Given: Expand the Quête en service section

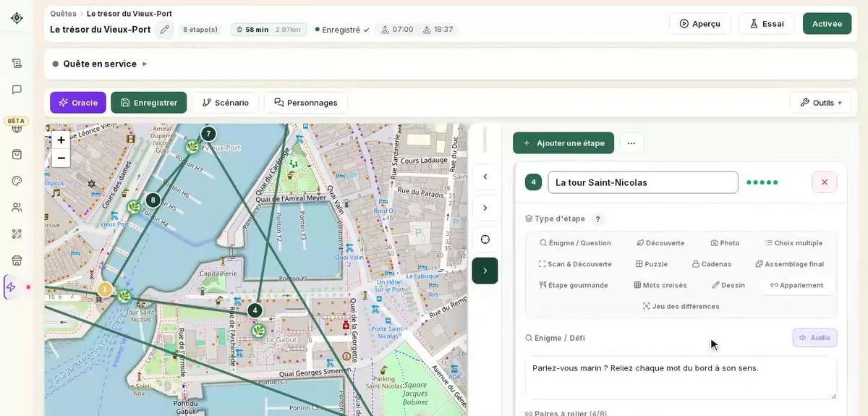Looking at the screenshot, I should click(x=100, y=64).
